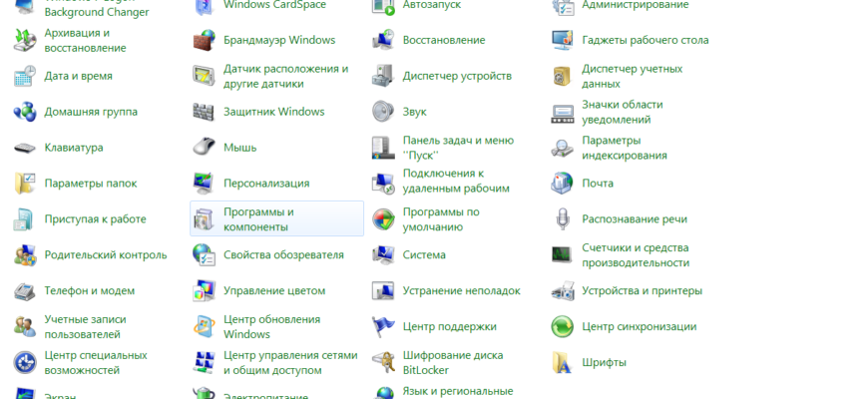Viewport: 868px width, 399px height.
Task: Click the Телефон и модем text link
Action: point(90,290)
